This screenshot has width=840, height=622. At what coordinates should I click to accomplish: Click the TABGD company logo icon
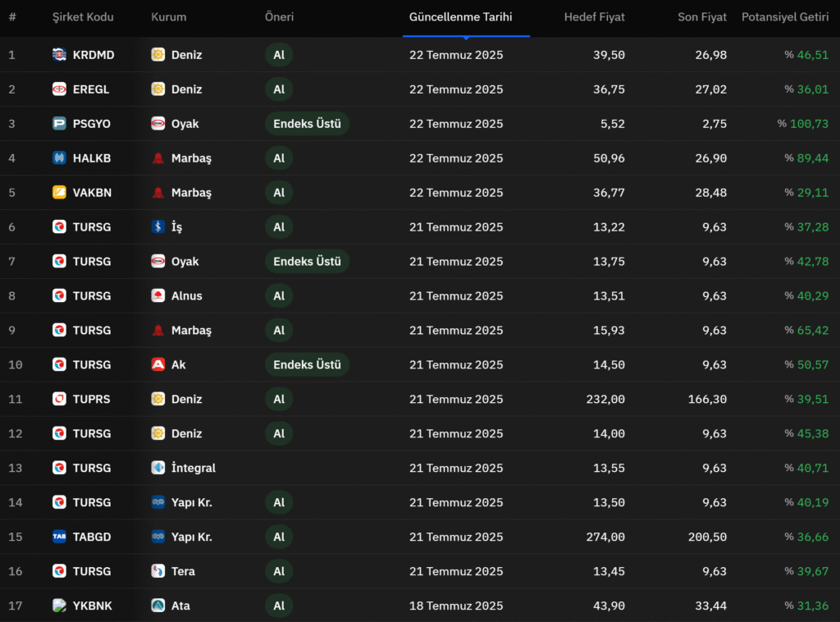click(x=59, y=537)
